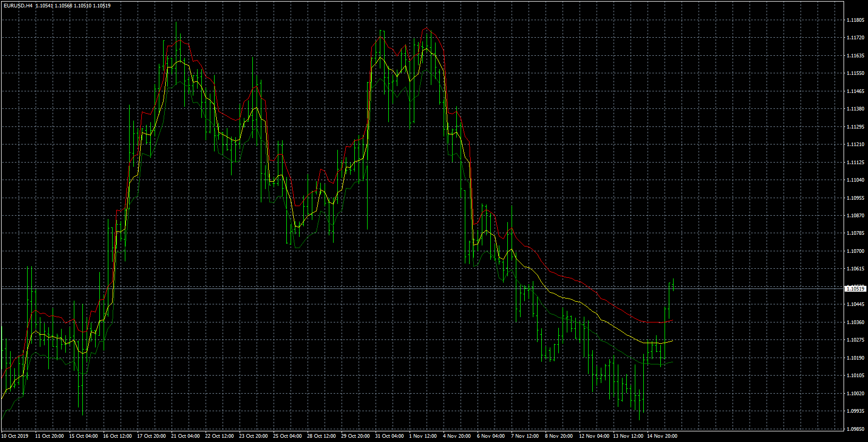The height and width of the screenshot is (442, 868).
Task: Click the 1.11635 price scale label
Action: coord(855,56)
